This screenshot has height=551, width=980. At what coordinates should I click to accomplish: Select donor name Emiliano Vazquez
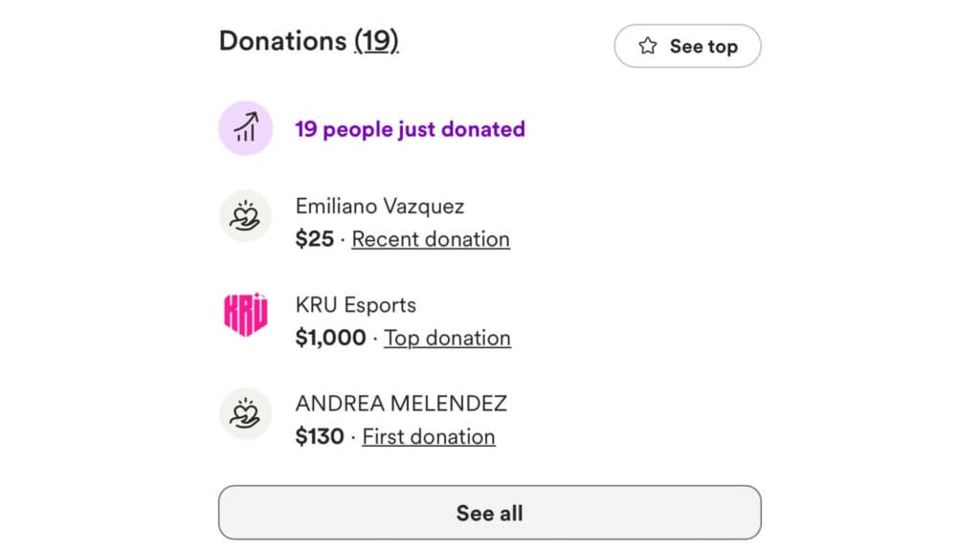(379, 206)
